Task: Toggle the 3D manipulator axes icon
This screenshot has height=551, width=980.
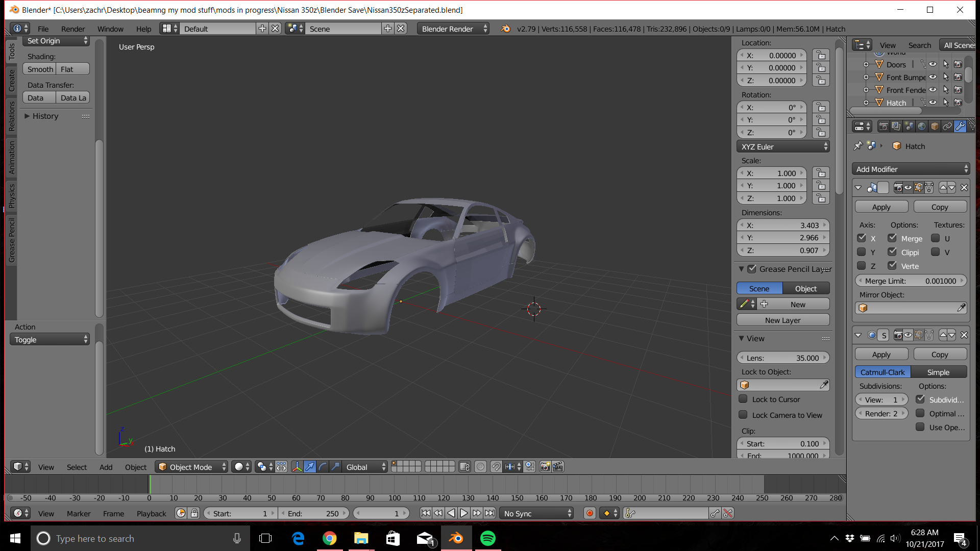Action: [x=297, y=467]
